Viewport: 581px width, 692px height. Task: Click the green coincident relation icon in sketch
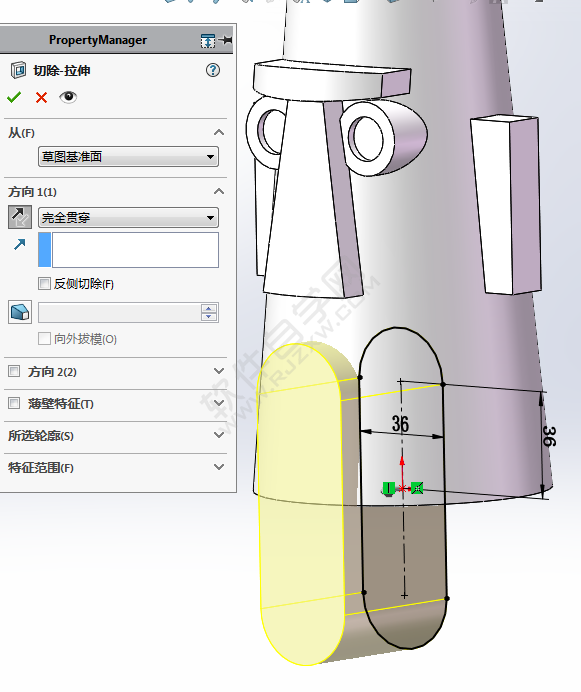coord(417,488)
